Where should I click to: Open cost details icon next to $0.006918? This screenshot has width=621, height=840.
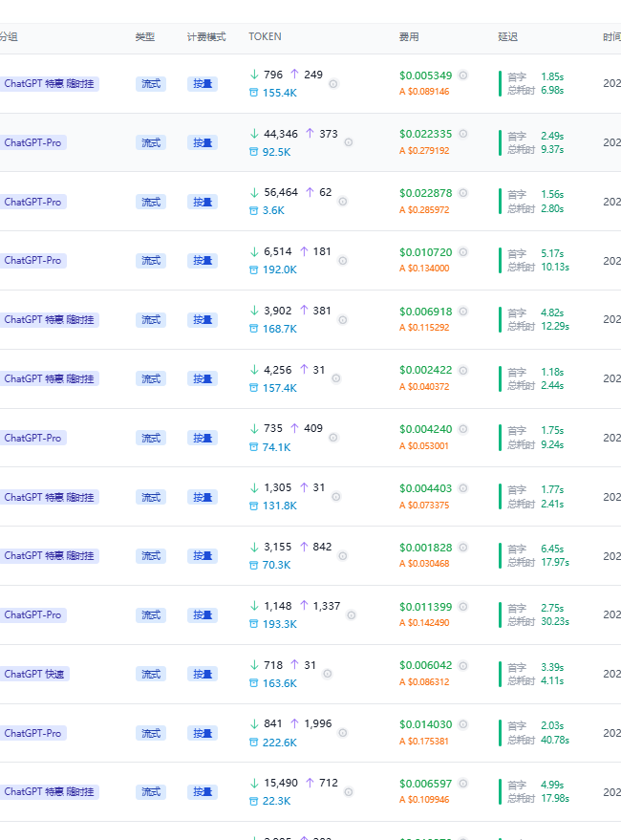point(463,312)
